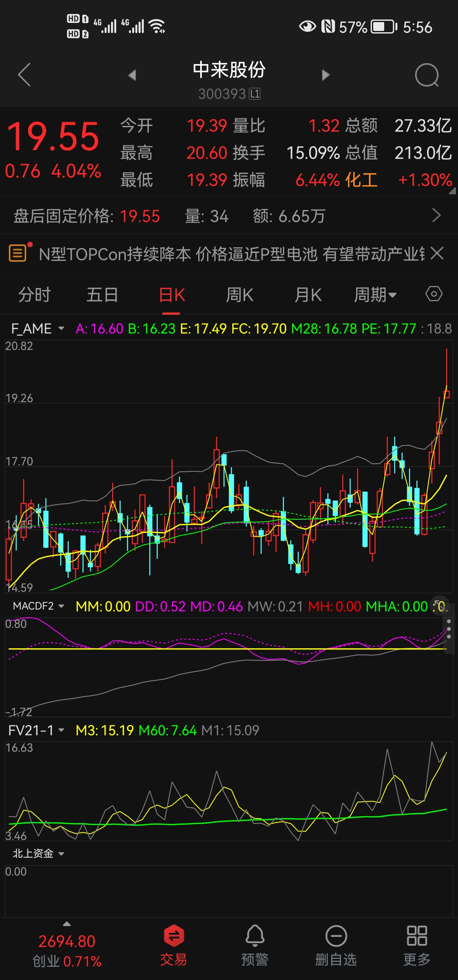
Task: Select the 五日 tab
Action: [102, 294]
